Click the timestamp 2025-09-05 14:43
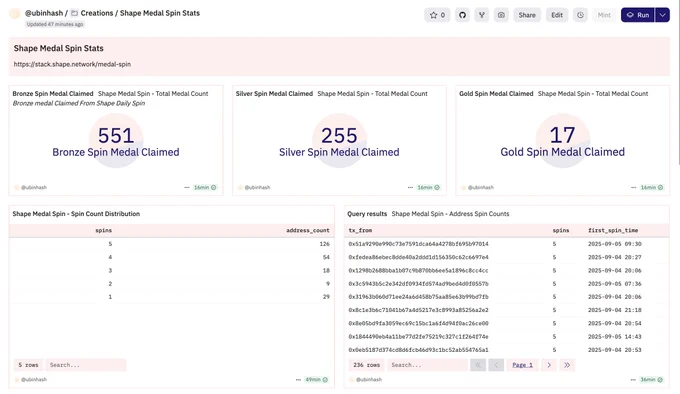Screen dimensions: 680x394 coord(615,337)
